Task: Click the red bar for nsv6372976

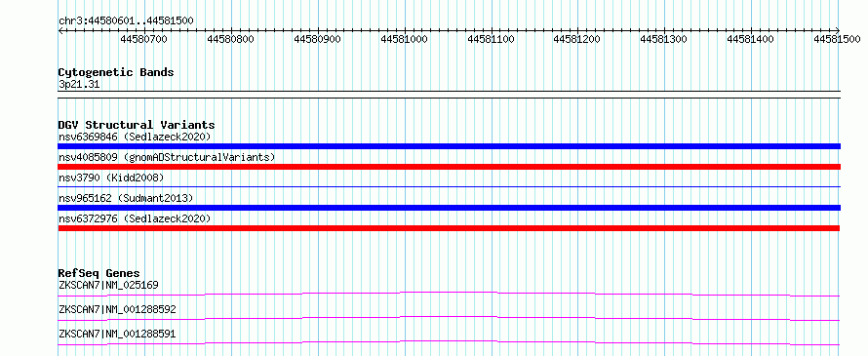Action: [x=449, y=228]
